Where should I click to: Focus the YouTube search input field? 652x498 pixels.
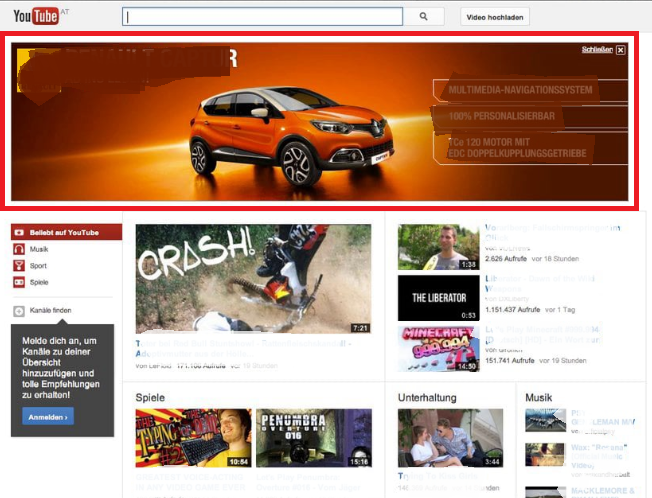coord(262,17)
